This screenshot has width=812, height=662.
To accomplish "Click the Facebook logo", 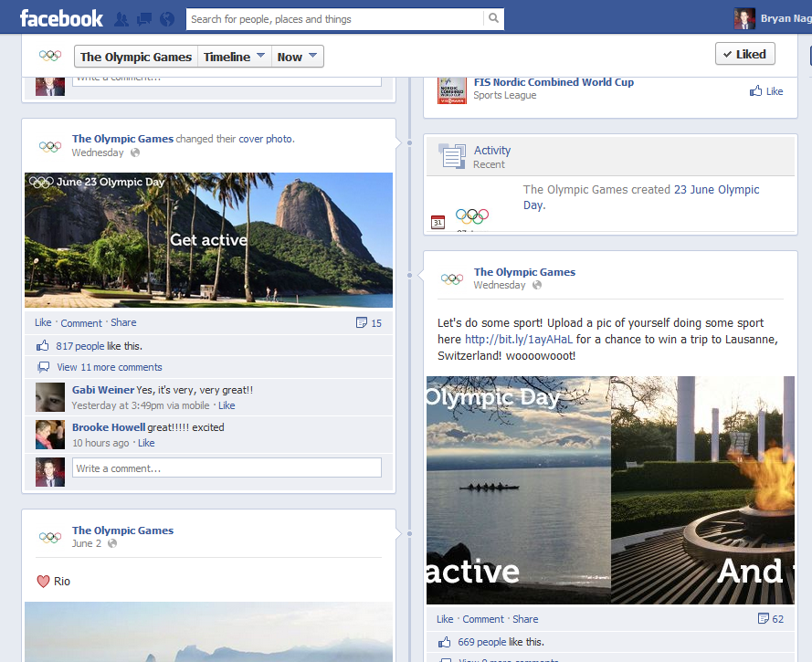I will pyautogui.click(x=61, y=18).
